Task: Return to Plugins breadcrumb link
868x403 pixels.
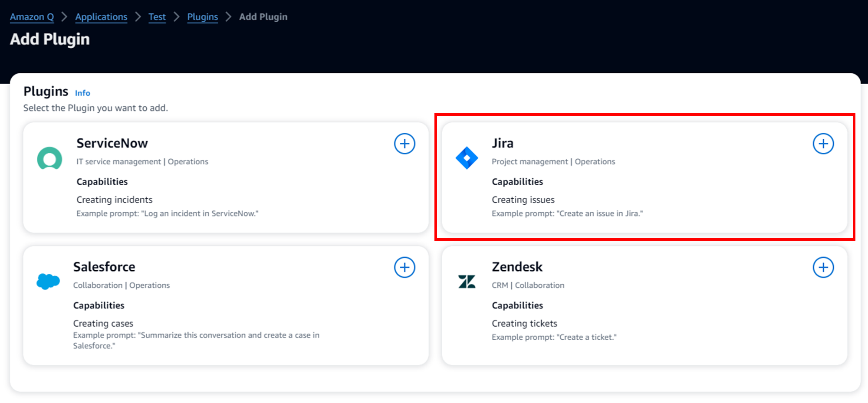Action: coord(203,17)
